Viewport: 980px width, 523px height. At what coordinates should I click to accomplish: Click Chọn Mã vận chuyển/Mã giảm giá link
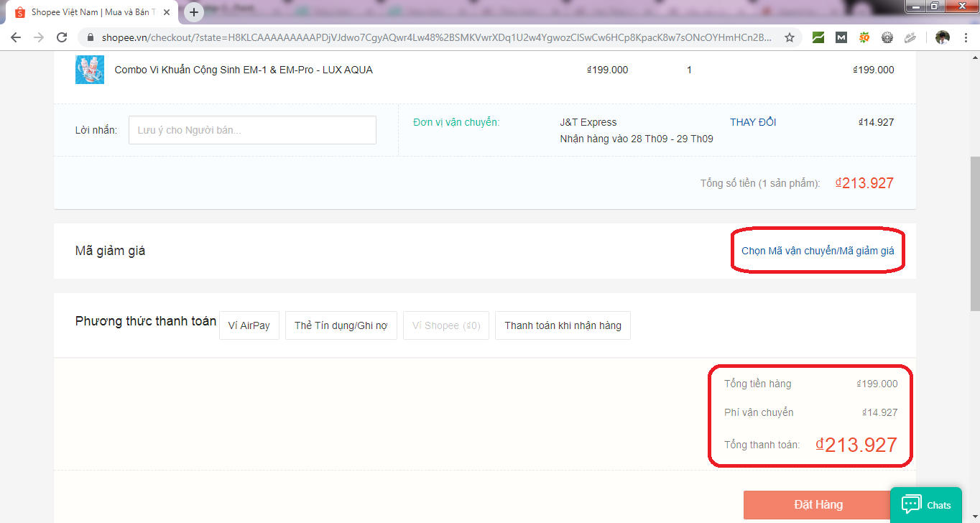pos(818,251)
